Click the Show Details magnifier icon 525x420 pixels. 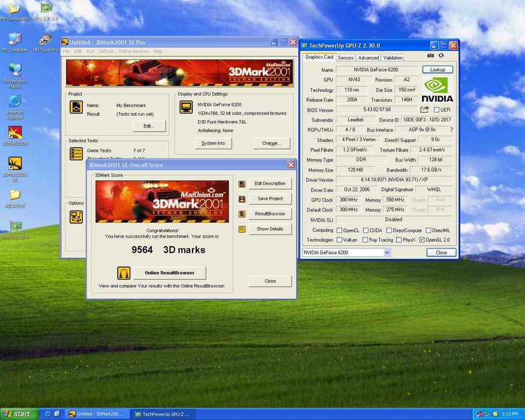click(242, 229)
